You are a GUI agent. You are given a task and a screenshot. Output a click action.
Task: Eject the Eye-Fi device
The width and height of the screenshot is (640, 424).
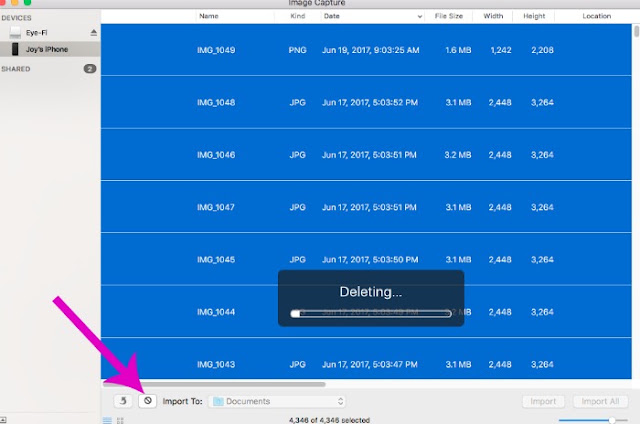click(x=93, y=32)
